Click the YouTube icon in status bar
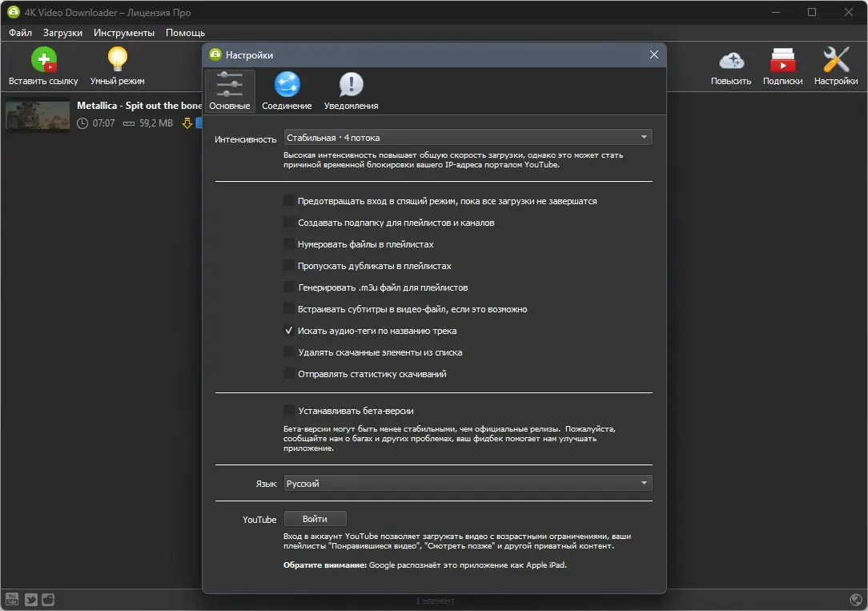The width and height of the screenshot is (868, 611). tap(12, 599)
